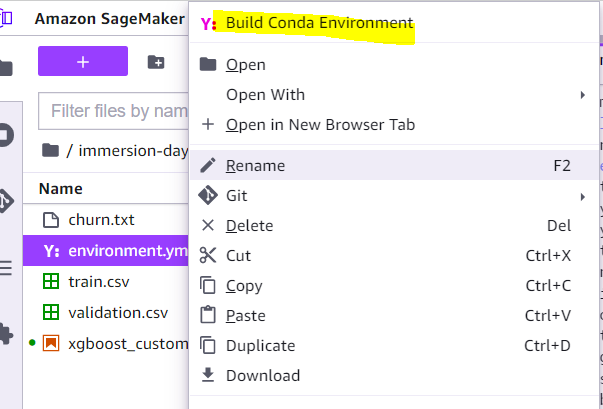This screenshot has width=603, height=409.
Task: Select Duplicate in the context menu
Action: click(394, 346)
